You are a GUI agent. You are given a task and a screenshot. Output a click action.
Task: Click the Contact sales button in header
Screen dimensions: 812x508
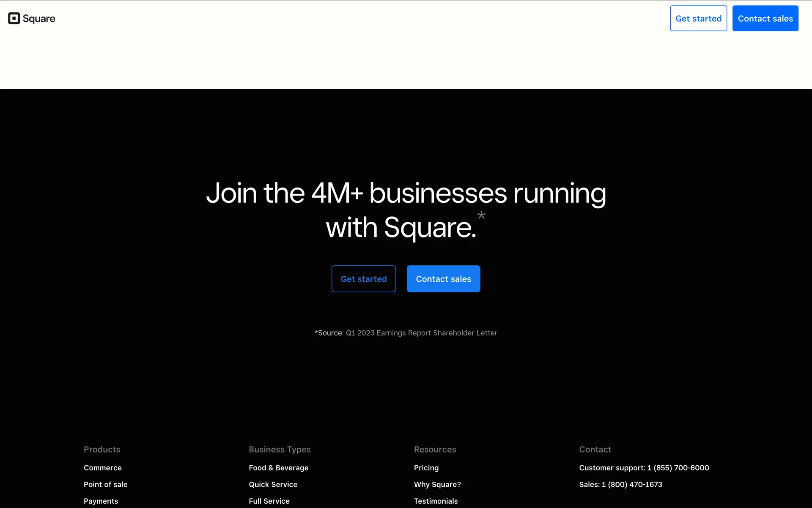pos(765,18)
